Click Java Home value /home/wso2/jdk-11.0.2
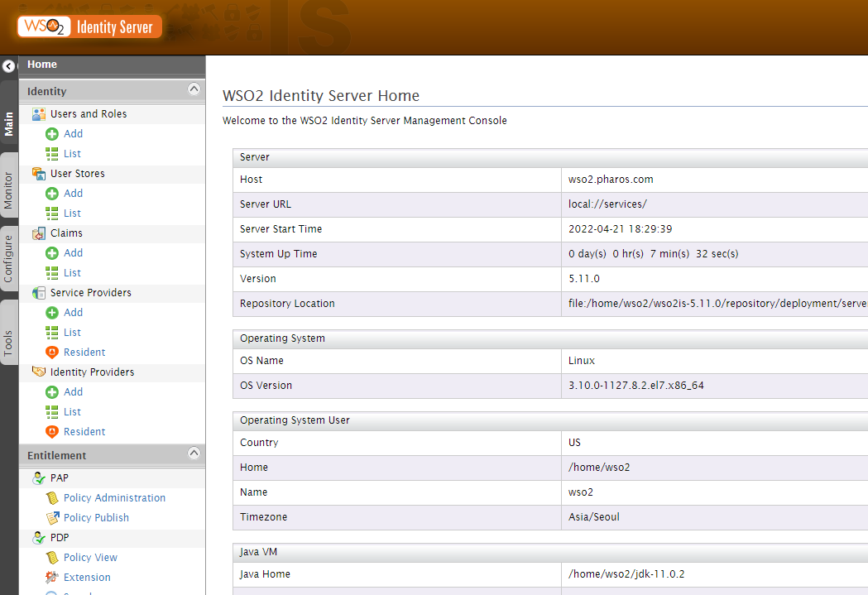This screenshot has width=868, height=595. coord(626,574)
